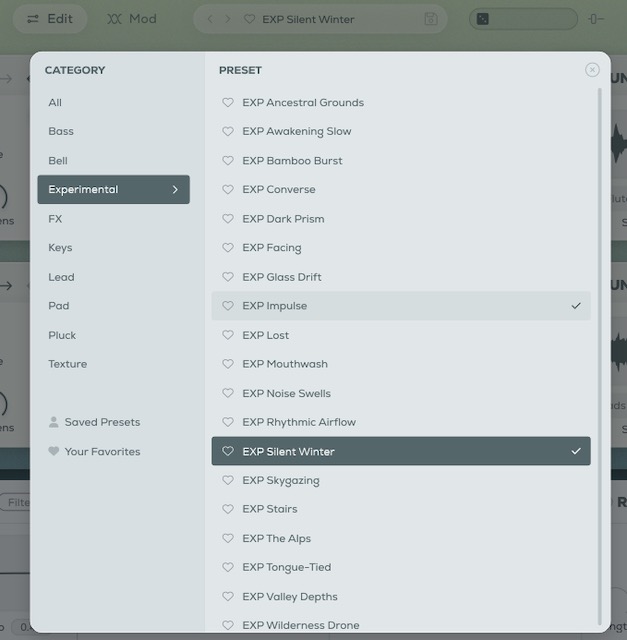Go to next preset with right arrow
This screenshot has height=640, width=627.
point(228,19)
